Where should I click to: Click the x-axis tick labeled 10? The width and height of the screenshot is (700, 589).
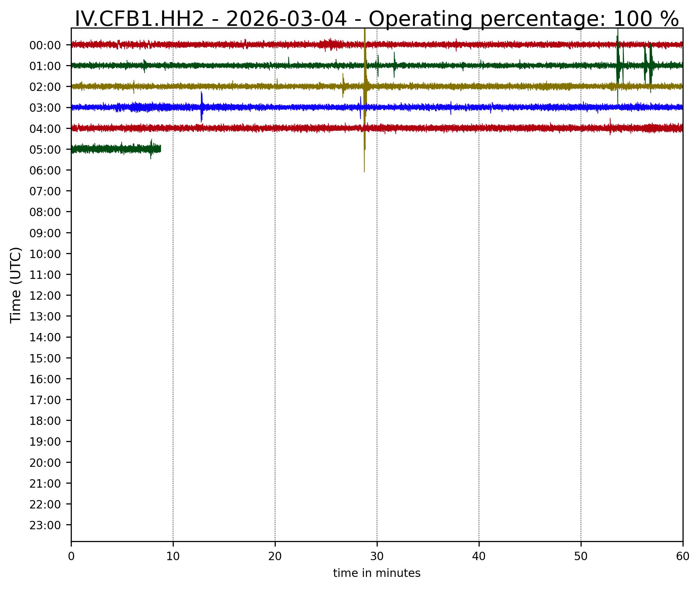[x=173, y=556]
